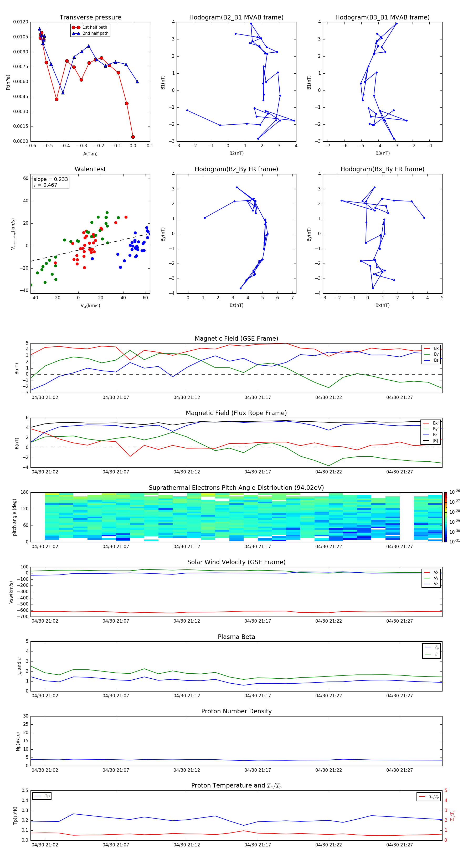Click the βp entry in Plasma Beta legend
Image resolution: width=473 pixels, height=868 pixels.
431,647
